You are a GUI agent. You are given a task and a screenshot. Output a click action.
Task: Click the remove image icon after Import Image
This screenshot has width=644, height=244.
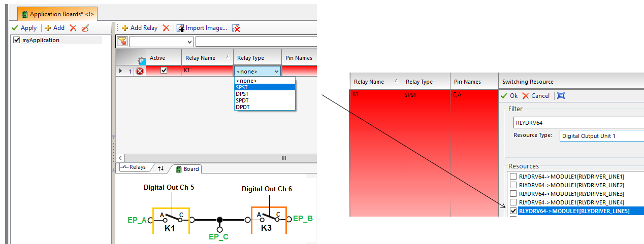tap(236, 28)
